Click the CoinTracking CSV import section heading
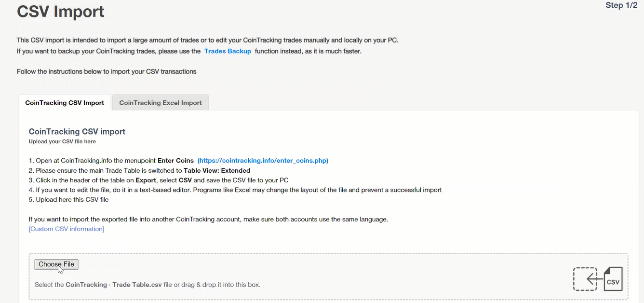The width and height of the screenshot is (644, 303). (x=77, y=131)
